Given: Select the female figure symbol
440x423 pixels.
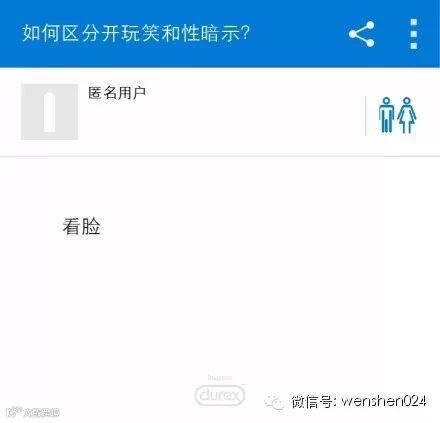Looking at the screenshot, I should pos(407,115).
